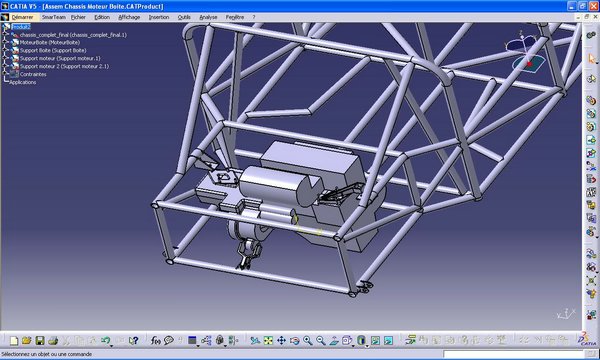Expand the MoteurBoite tree node
Image resolution: width=600 pixels, height=360 pixels.
click(x=5, y=42)
